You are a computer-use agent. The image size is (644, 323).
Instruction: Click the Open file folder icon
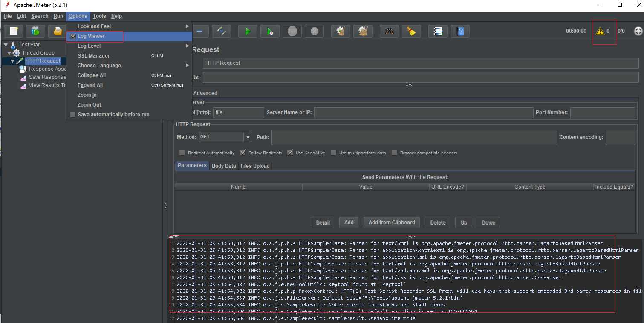[x=57, y=31]
